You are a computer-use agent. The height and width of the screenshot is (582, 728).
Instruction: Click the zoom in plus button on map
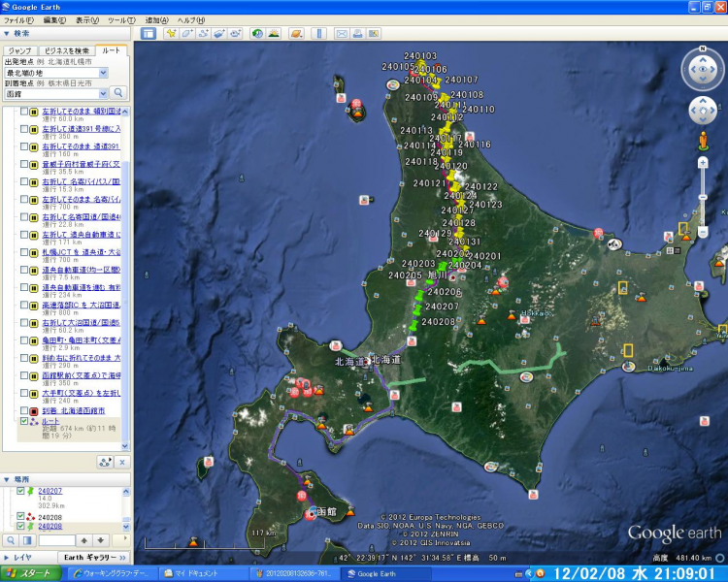click(x=703, y=162)
